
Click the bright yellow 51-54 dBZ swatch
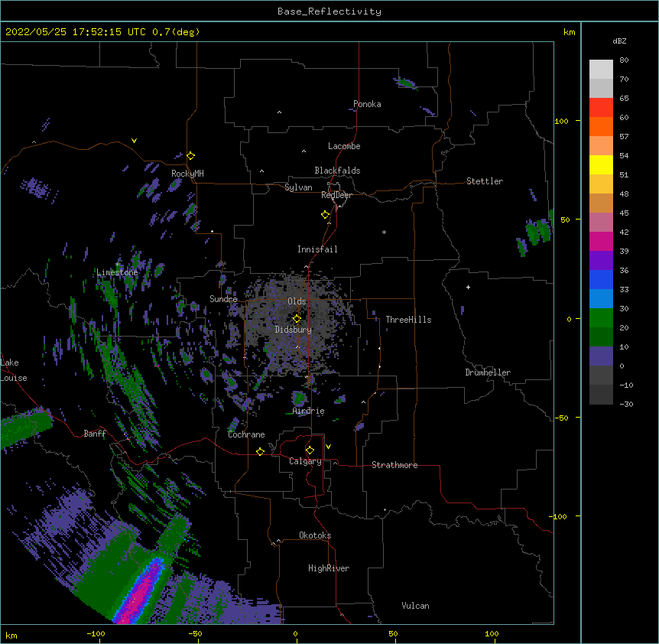pyautogui.click(x=601, y=164)
